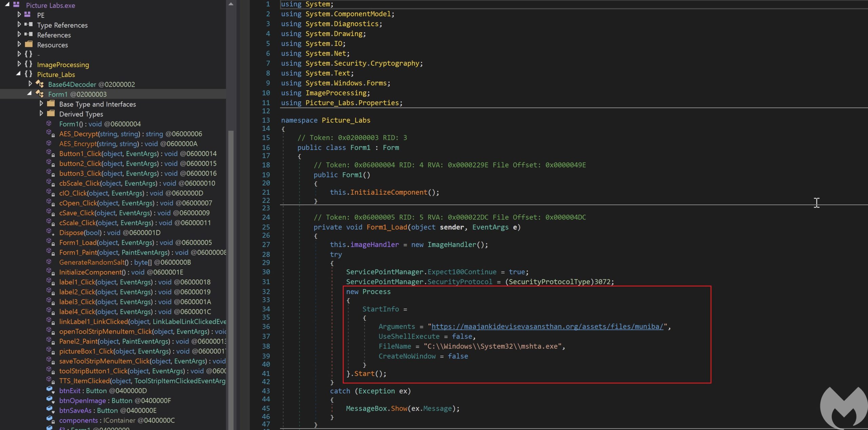Screen dimensions: 868x430
Task: Expand the Base64Decoder class
Action: [30, 83]
